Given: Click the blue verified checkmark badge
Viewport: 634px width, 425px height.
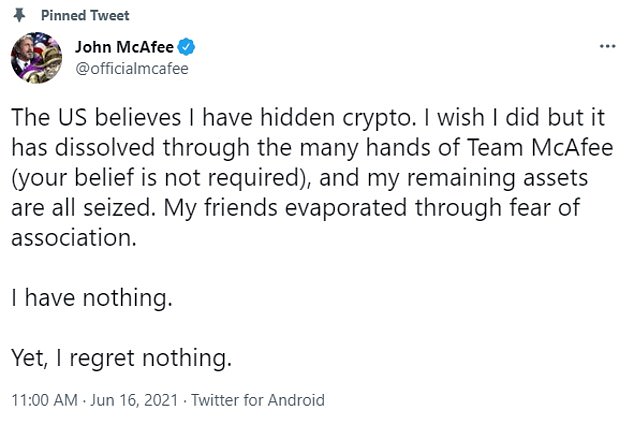Looking at the screenshot, I should pyautogui.click(x=186, y=47).
